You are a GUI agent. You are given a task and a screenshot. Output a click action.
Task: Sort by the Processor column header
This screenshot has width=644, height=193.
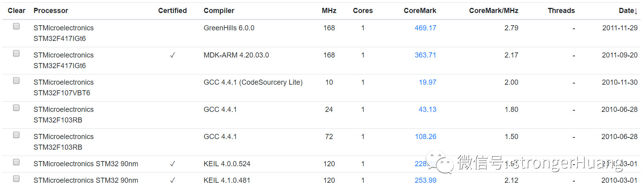click(x=51, y=11)
